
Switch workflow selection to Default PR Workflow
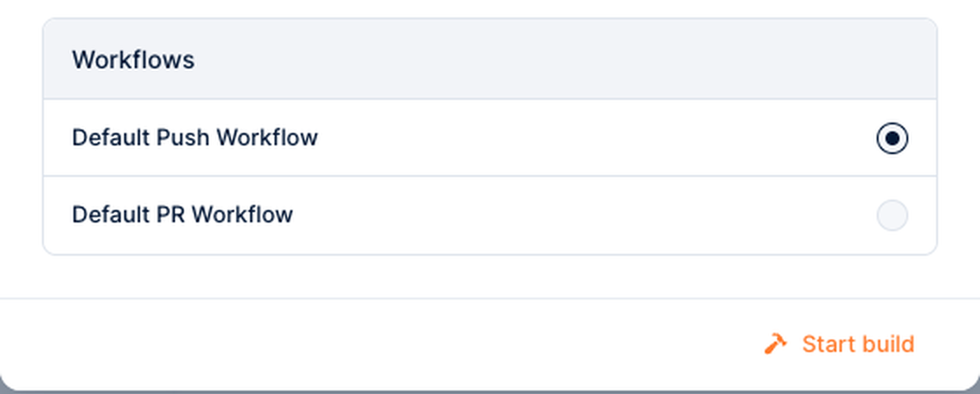892,215
